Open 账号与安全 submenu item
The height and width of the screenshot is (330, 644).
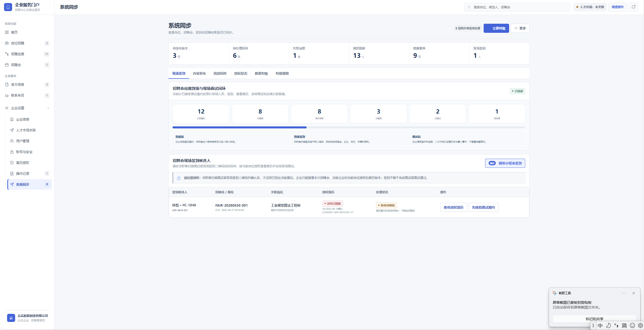(30, 152)
